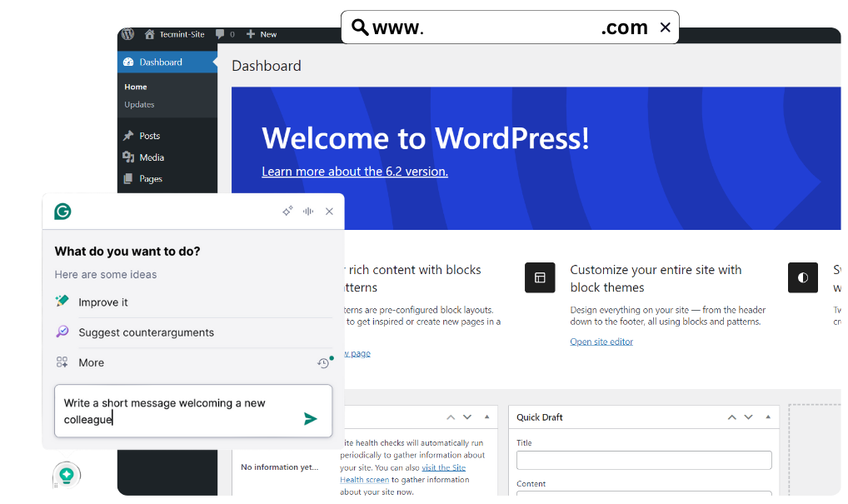Click the Welcome to WordPress! heading
This screenshot has height=504, width=848.
425,138
